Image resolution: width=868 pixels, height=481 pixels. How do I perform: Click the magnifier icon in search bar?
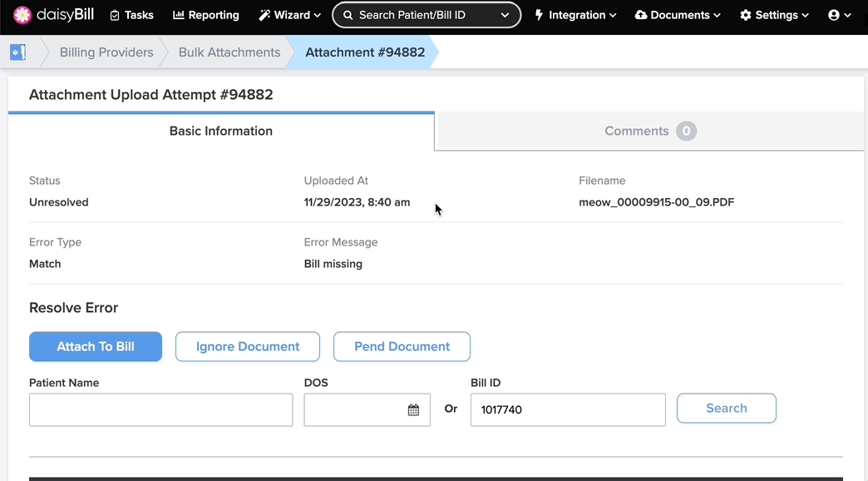coord(348,15)
